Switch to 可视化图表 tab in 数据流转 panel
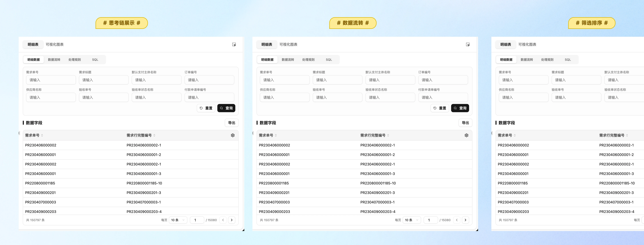The width and height of the screenshot is (644, 245). (x=288, y=45)
